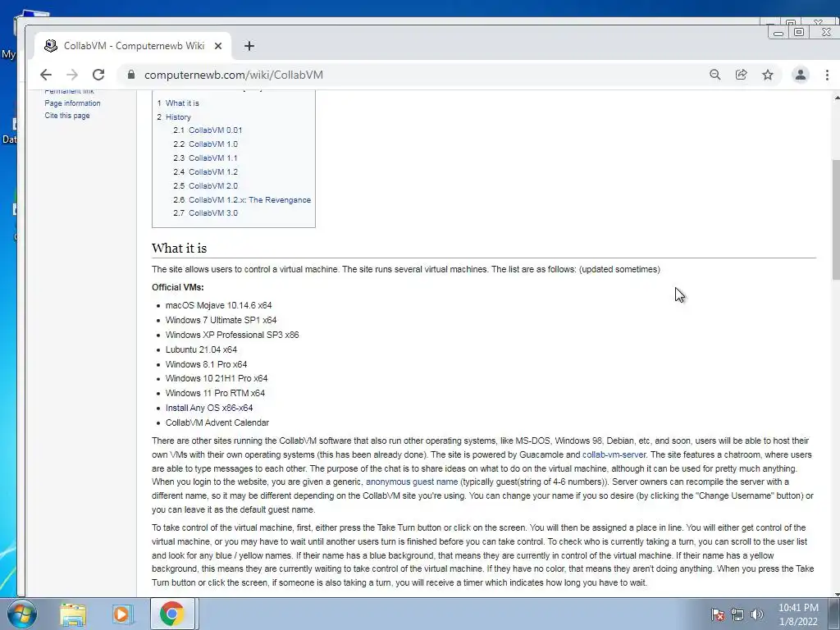
Task: Open File Explorer from the taskbar
Action: pyautogui.click(x=73, y=614)
